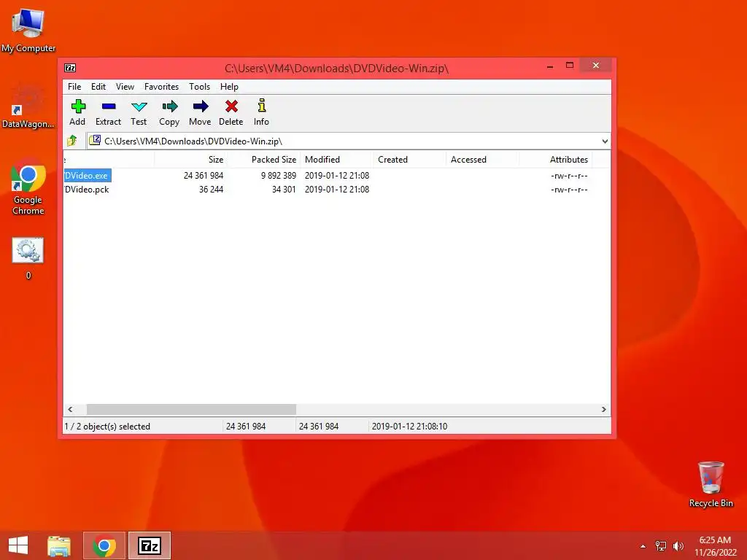
Task: Open the Help menu
Action: tap(229, 87)
